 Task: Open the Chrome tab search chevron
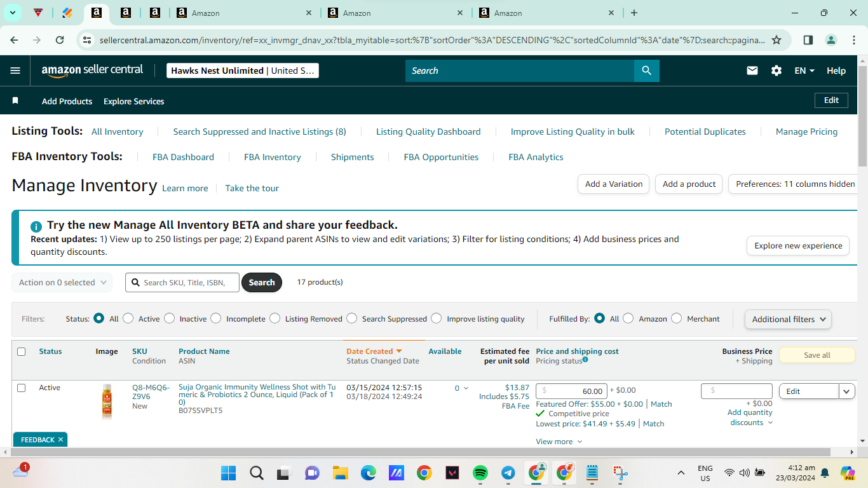pyautogui.click(x=13, y=13)
